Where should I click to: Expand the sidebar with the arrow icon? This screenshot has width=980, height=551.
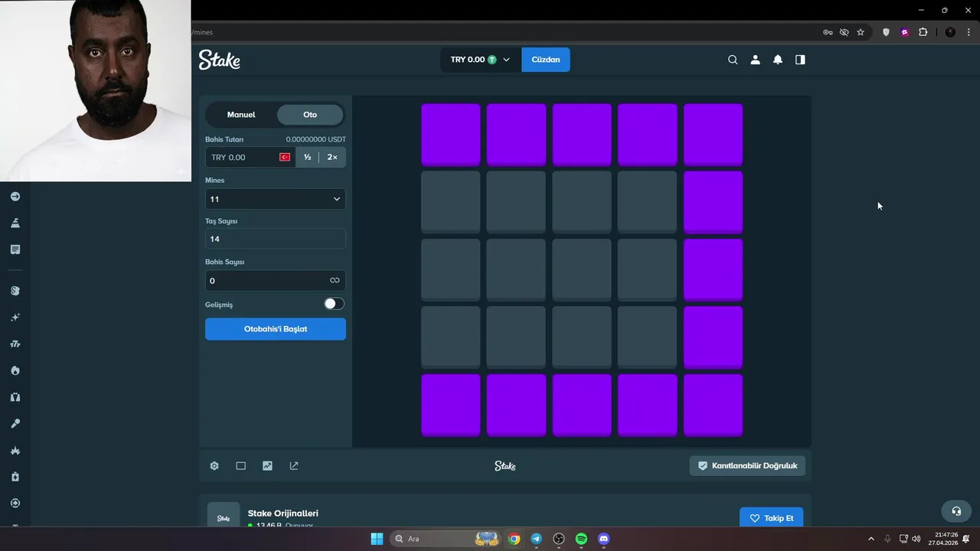click(15, 197)
